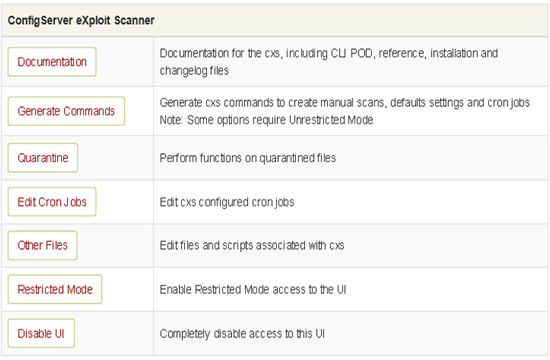Click the 'changelog files' text line
550x360 pixels.
[x=194, y=71]
